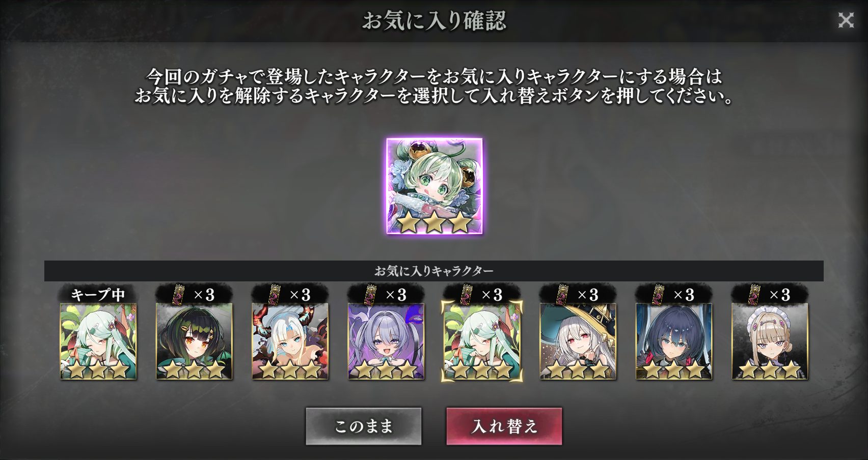868x460 pixels.
Task: Pick the blonde maid character portrait
Action: (770, 341)
